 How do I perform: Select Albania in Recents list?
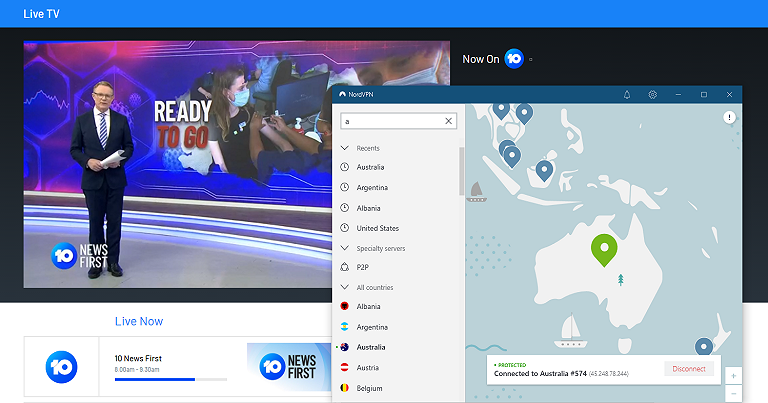[368, 208]
